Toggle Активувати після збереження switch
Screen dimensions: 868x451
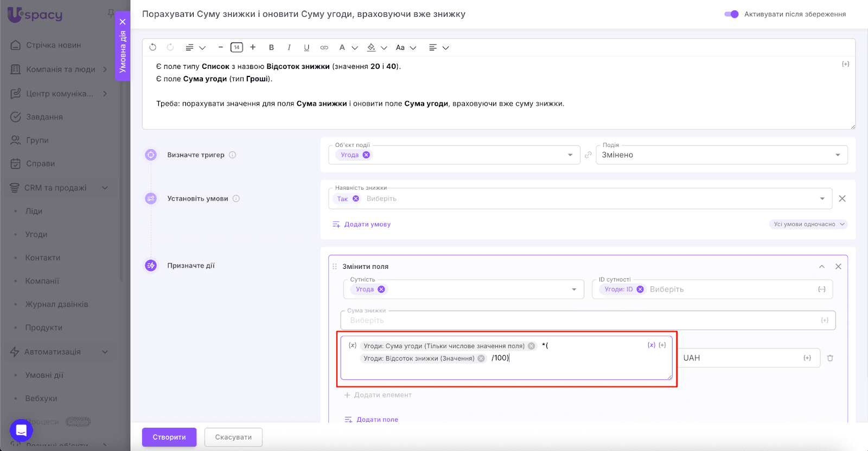[731, 14]
